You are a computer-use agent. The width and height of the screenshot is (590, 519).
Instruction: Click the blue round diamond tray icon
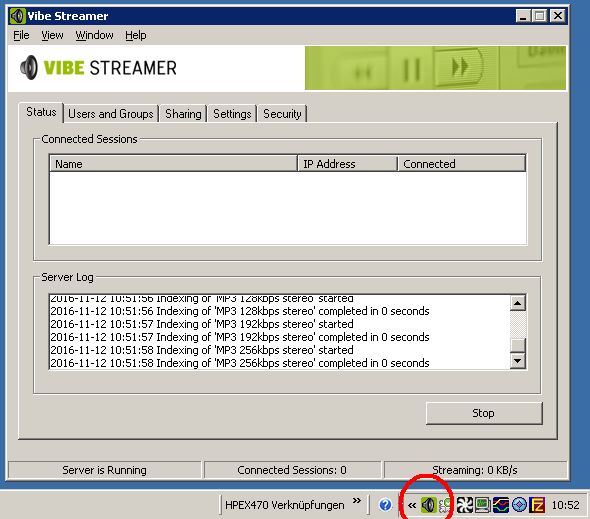[519, 505]
